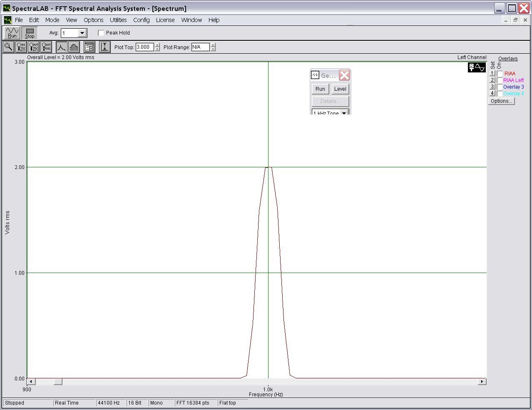Zoom in 2X on the spectrum plot

[21, 47]
